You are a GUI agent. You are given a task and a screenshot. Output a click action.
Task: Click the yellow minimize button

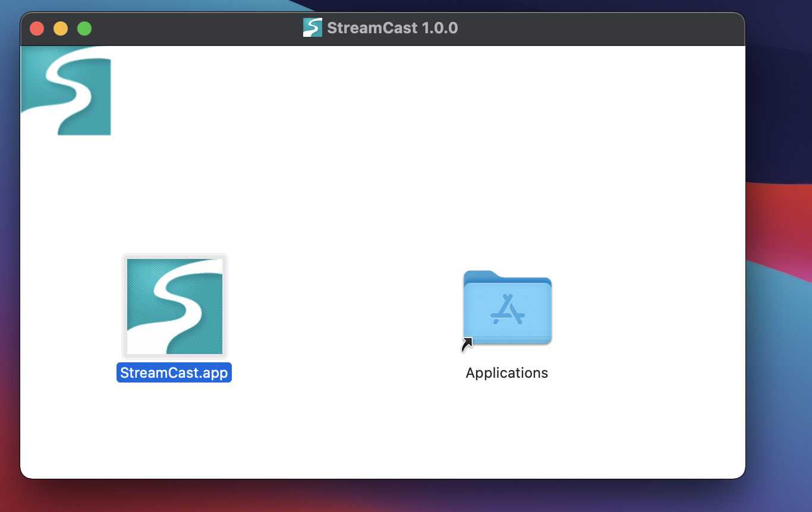[60, 28]
